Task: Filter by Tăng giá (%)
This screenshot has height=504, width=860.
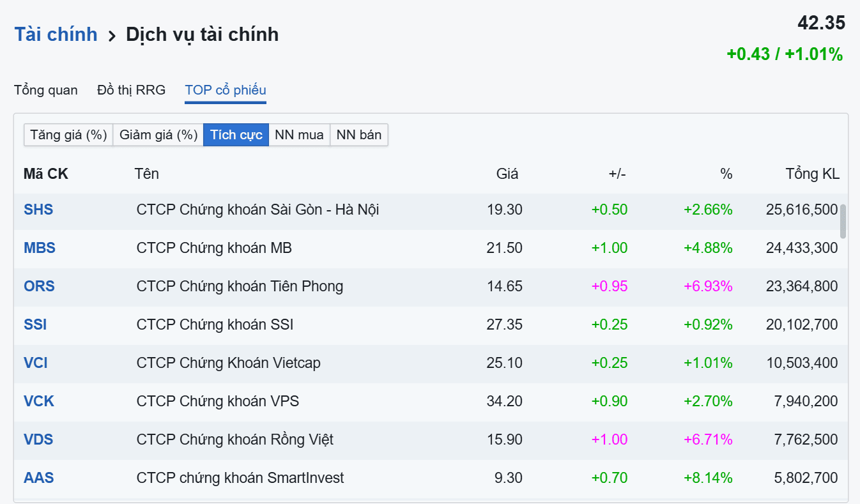Action: [x=68, y=135]
